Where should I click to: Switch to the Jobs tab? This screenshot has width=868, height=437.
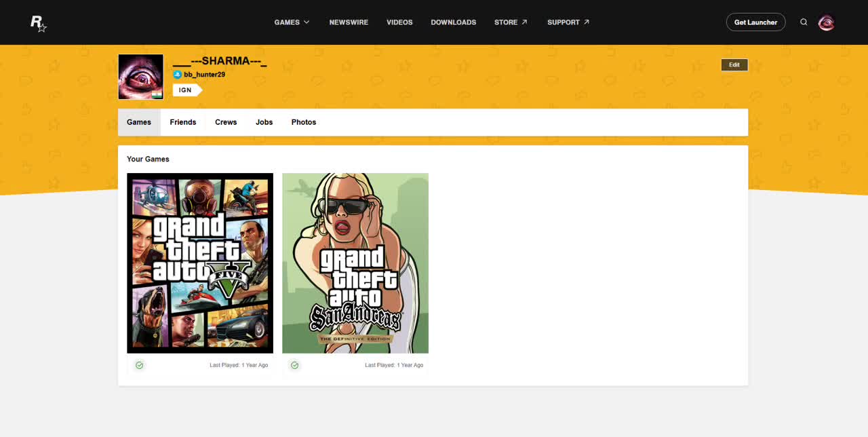point(264,122)
